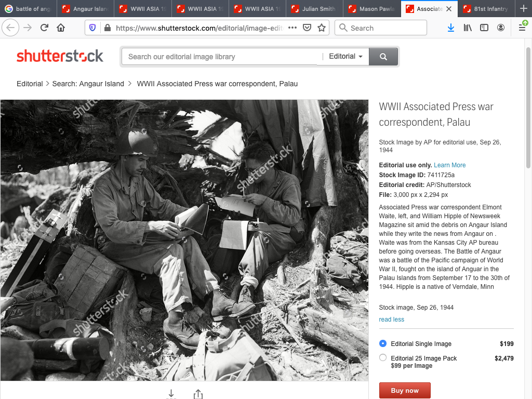Expand the Editorial search type dropdown
The width and height of the screenshot is (532, 399).
click(345, 57)
